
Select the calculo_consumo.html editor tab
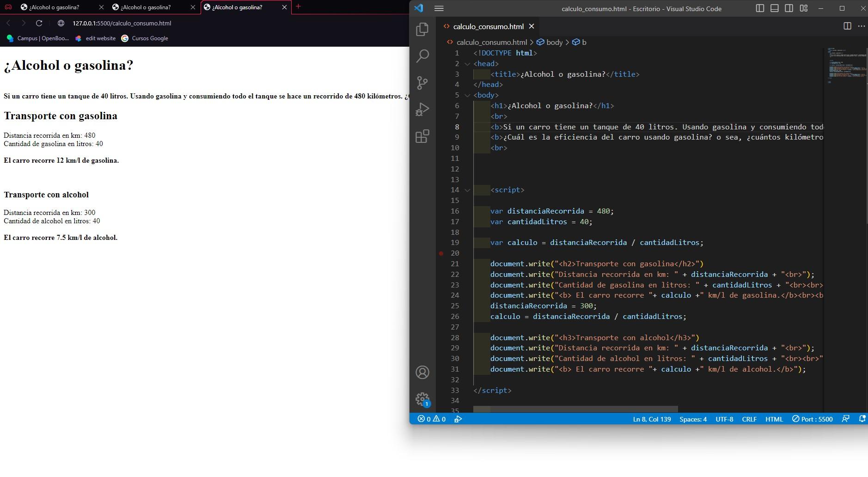click(x=488, y=26)
